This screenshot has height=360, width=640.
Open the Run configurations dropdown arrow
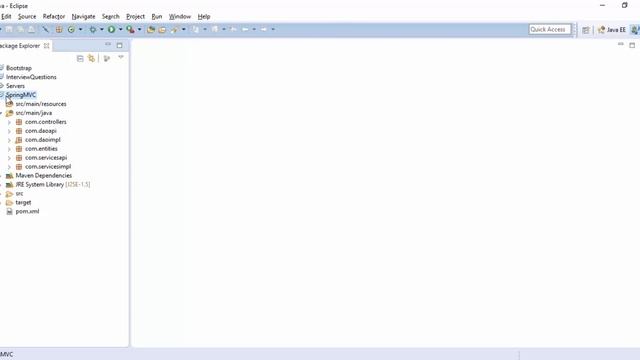[120, 29]
